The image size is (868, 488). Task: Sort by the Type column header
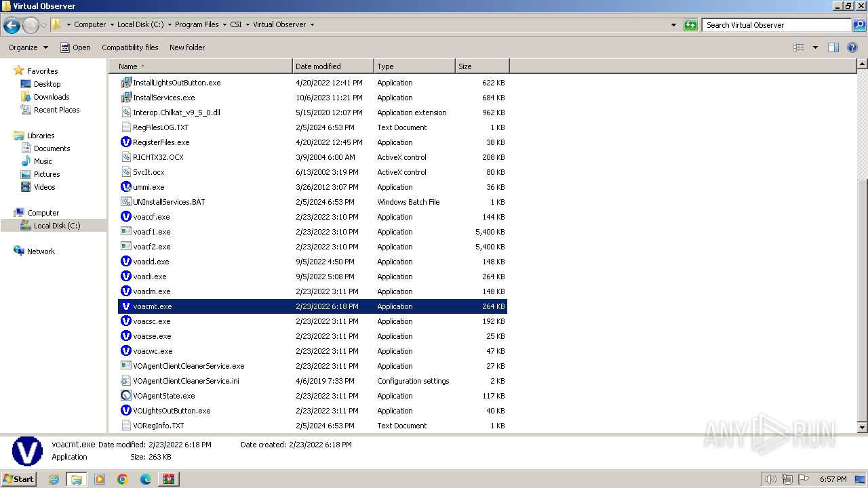tap(414, 66)
